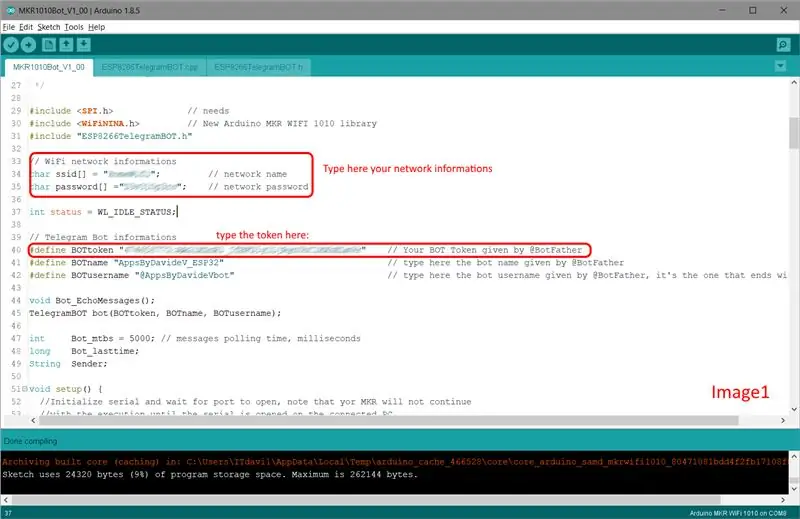
Task: Switch to the MKR1010Bot_V1_00 tab
Action: point(49,67)
